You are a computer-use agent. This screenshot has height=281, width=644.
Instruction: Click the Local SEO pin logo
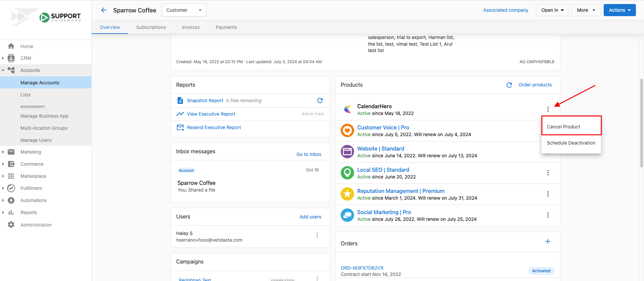point(347,173)
